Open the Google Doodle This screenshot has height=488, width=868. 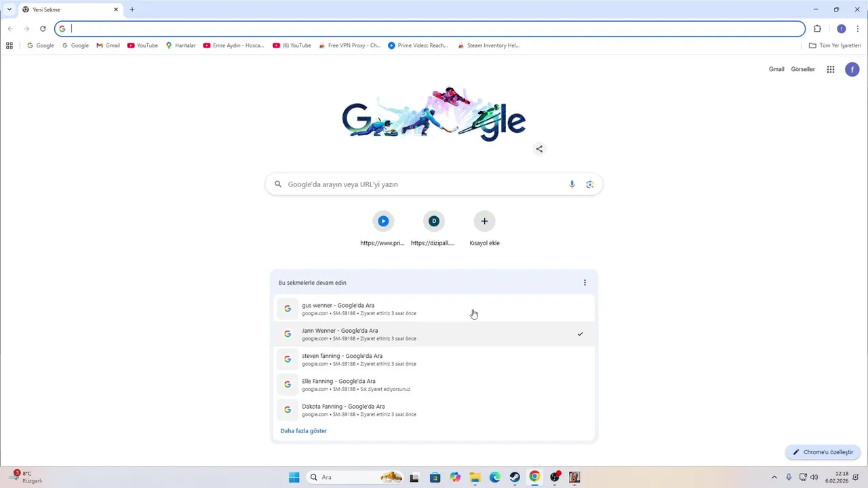(434, 114)
